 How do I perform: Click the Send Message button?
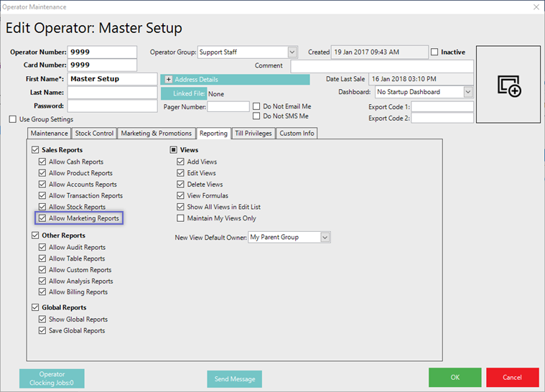point(235,378)
